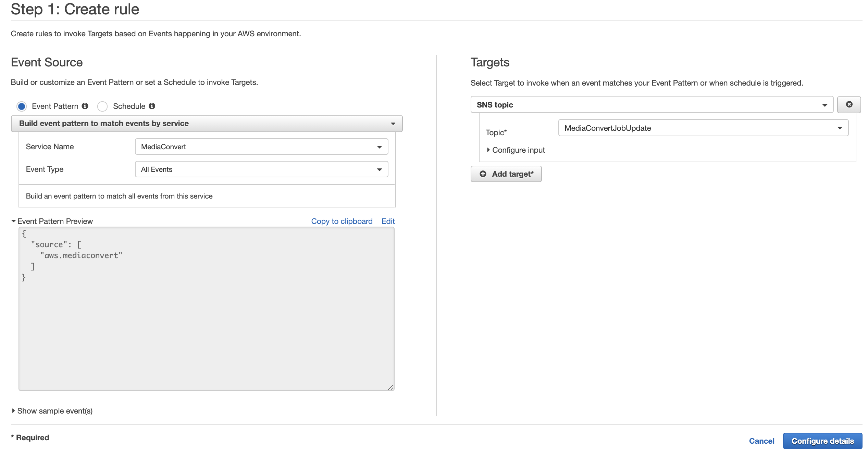Click the Edit link for event pattern

[x=388, y=221]
